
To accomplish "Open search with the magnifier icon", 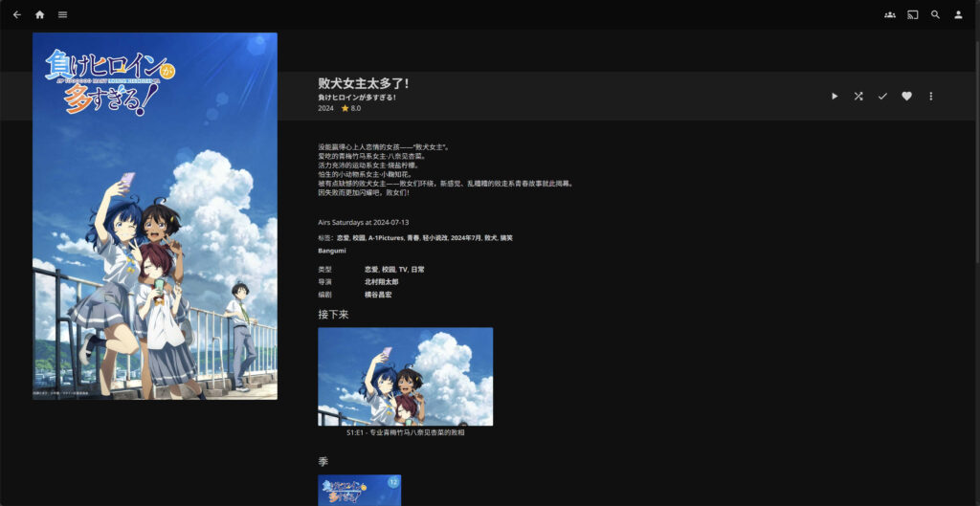I will 936,14.
